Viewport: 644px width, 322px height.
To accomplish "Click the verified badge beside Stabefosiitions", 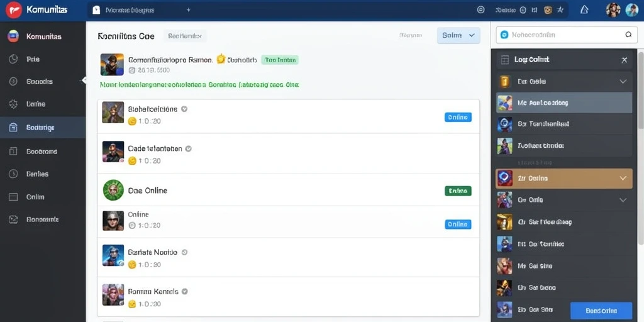I will click(x=184, y=109).
